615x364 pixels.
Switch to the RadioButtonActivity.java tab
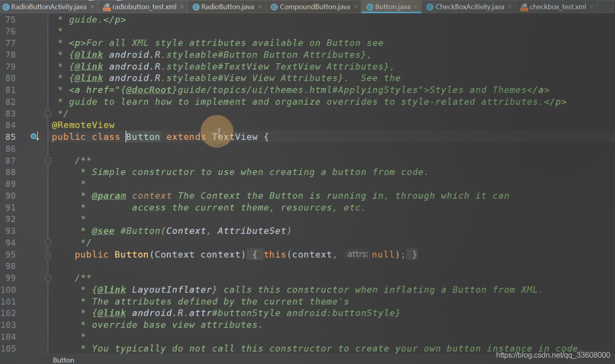point(49,7)
